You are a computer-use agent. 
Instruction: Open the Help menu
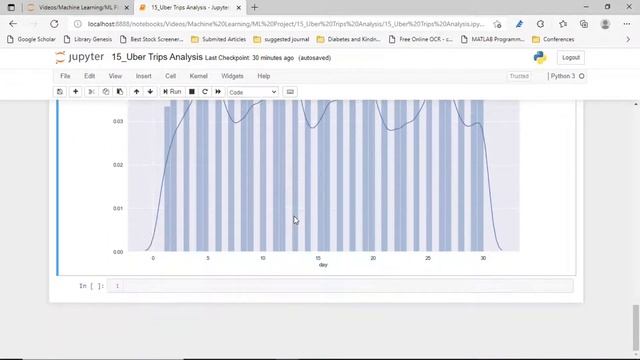point(264,76)
